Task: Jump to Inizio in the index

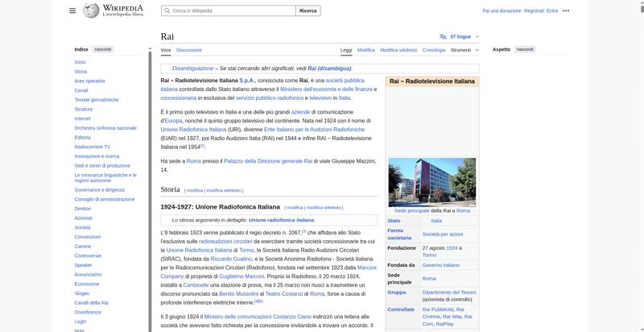Action: (x=80, y=62)
